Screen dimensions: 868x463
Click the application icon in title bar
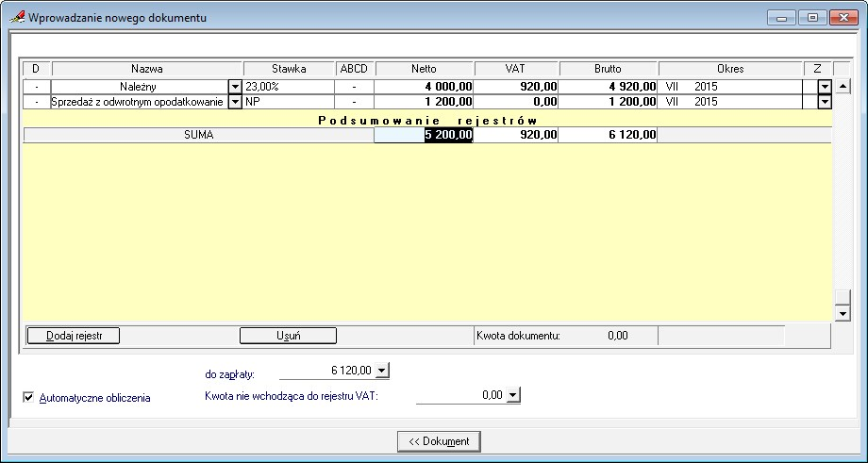[x=16, y=17]
